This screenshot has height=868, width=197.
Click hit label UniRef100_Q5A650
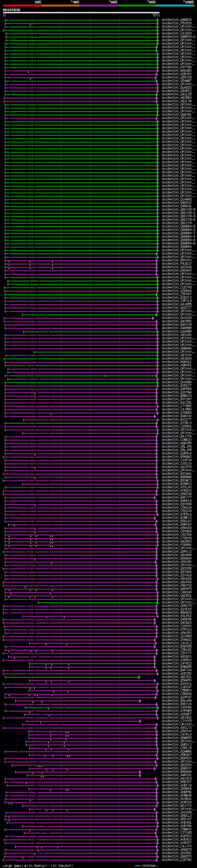tap(177, 680)
